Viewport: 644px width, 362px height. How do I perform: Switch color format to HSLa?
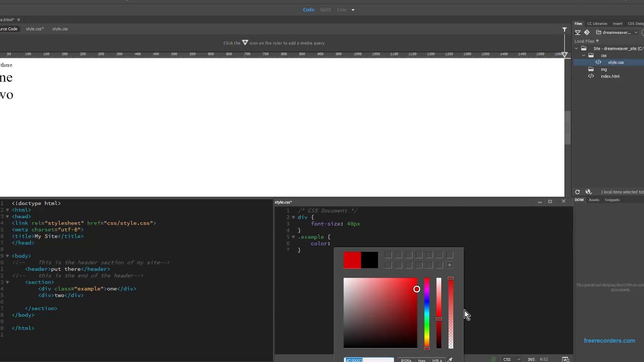click(x=437, y=360)
